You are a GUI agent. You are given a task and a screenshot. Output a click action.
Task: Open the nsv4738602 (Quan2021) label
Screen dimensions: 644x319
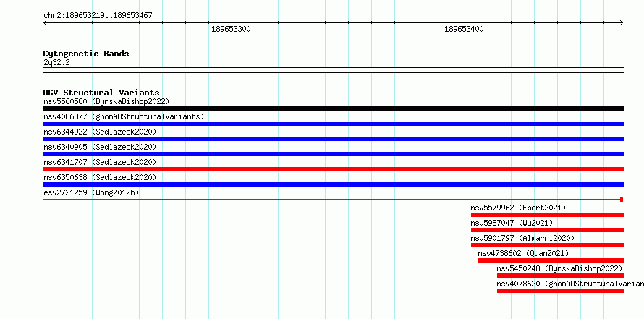(523, 253)
